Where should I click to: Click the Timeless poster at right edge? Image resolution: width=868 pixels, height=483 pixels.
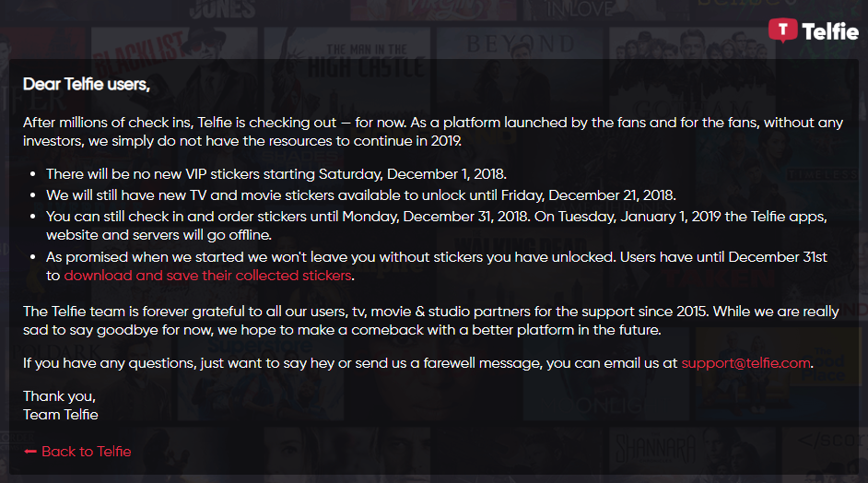click(x=822, y=174)
